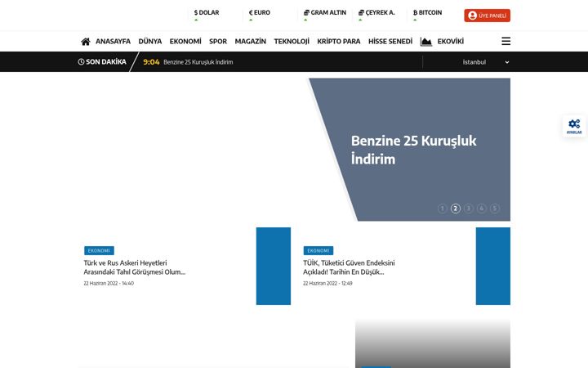Open the MAGAZİN section
This screenshot has width=588, height=368.
point(250,42)
